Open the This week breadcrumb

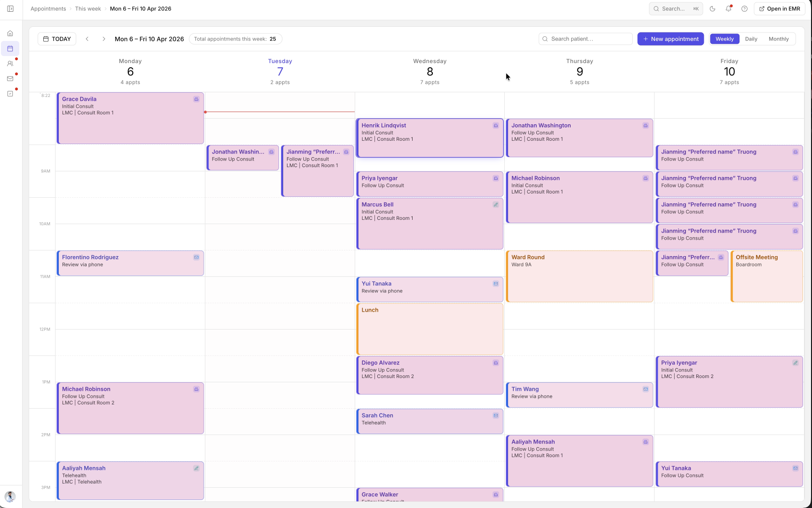click(88, 9)
